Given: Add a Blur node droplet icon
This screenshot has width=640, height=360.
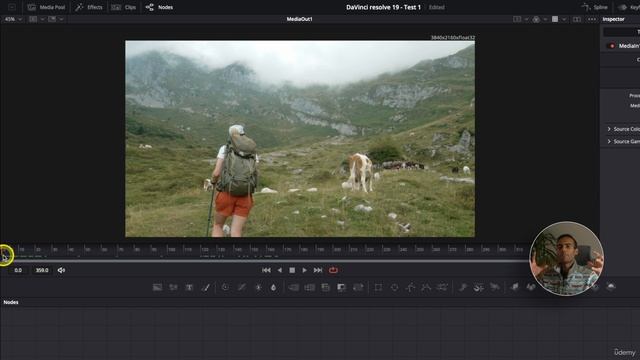Looking at the screenshot, I should click(273, 287).
